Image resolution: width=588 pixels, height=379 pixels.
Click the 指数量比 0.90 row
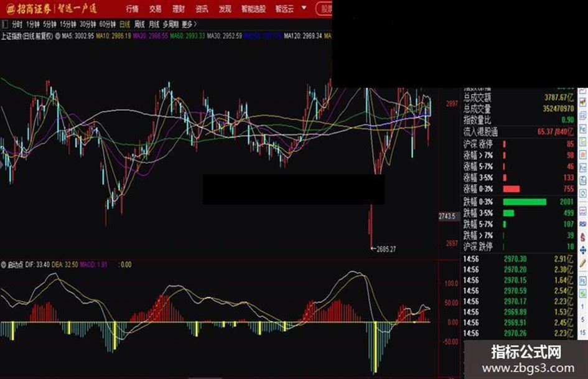coord(519,120)
